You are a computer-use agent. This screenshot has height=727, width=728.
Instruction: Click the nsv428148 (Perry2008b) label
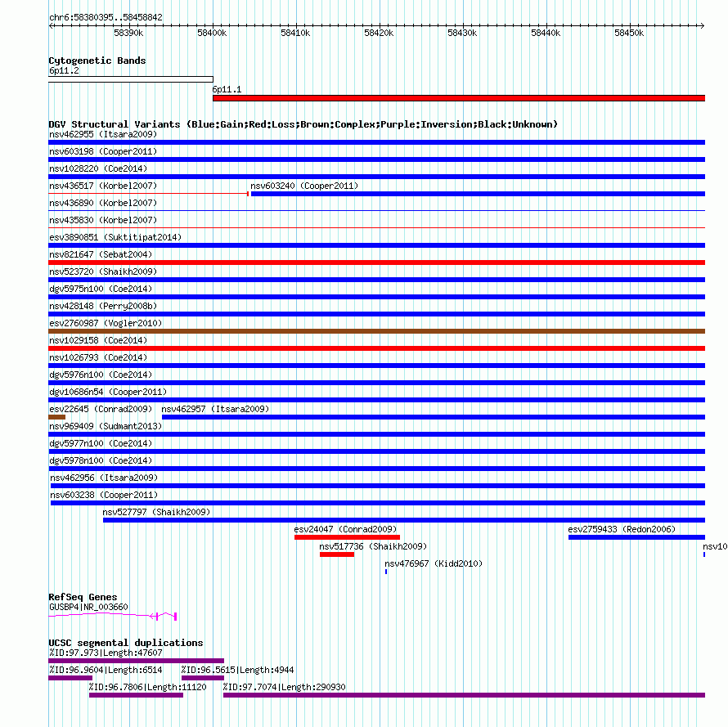pos(103,307)
